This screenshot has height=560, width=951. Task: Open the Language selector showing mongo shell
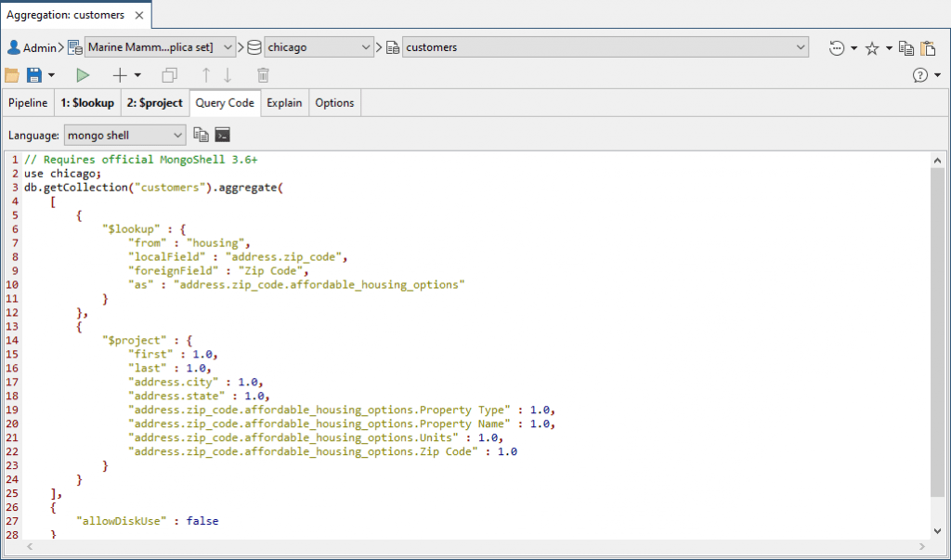click(124, 135)
